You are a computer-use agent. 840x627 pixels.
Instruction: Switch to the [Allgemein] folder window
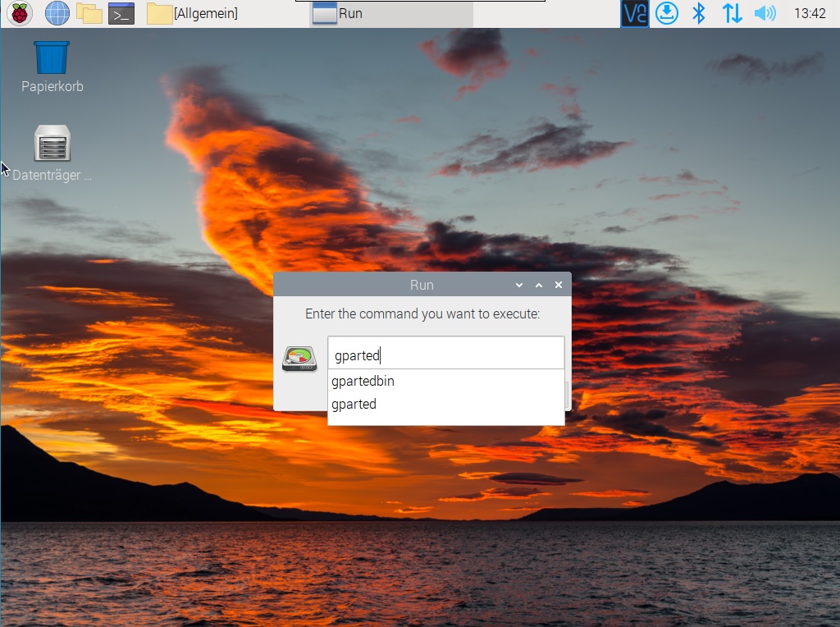[x=192, y=13]
